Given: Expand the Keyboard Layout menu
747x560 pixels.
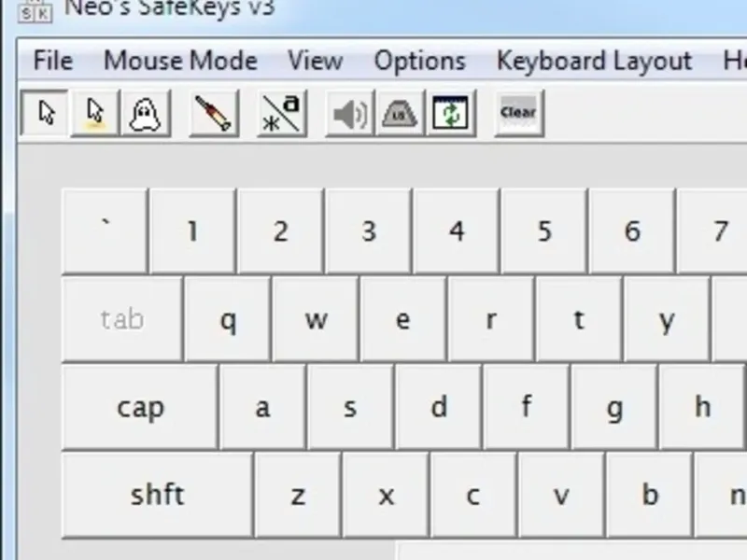Looking at the screenshot, I should [594, 62].
